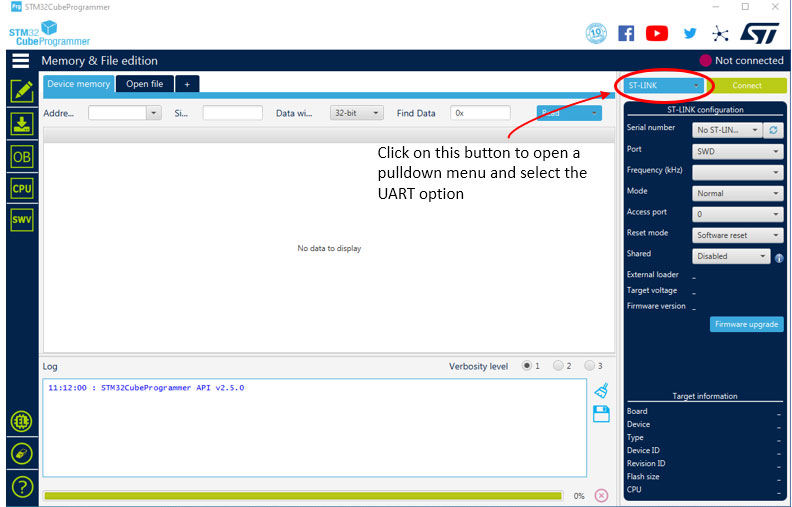This screenshot has height=507, width=792.
Task: Open the Erasing & Programming download icon
Action: click(x=22, y=124)
